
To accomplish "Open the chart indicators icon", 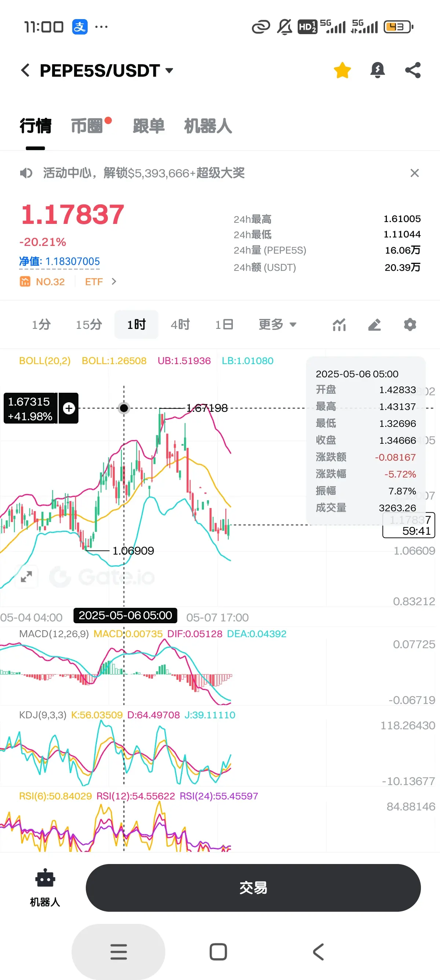I will point(339,324).
